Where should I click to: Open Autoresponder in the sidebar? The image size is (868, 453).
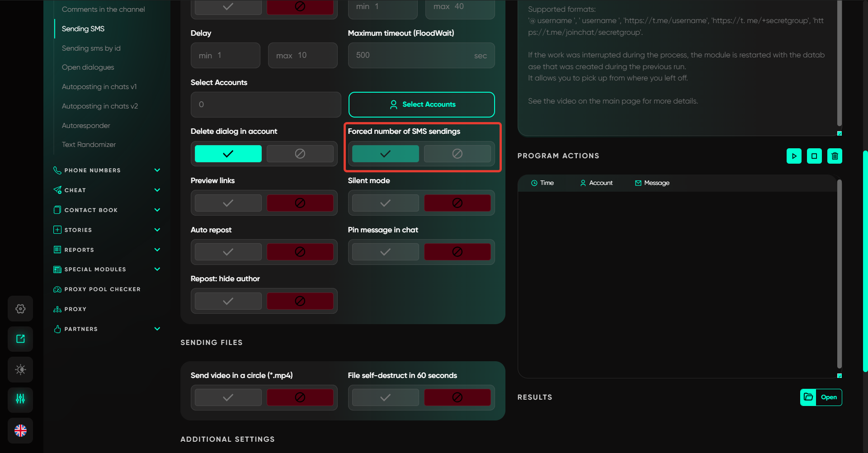click(x=86, y=126)
